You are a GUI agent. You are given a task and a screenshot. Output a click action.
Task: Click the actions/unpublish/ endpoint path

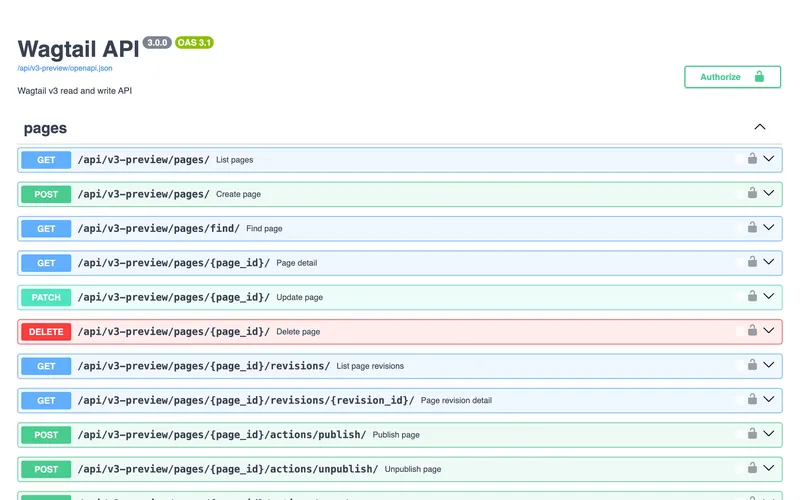228,469
